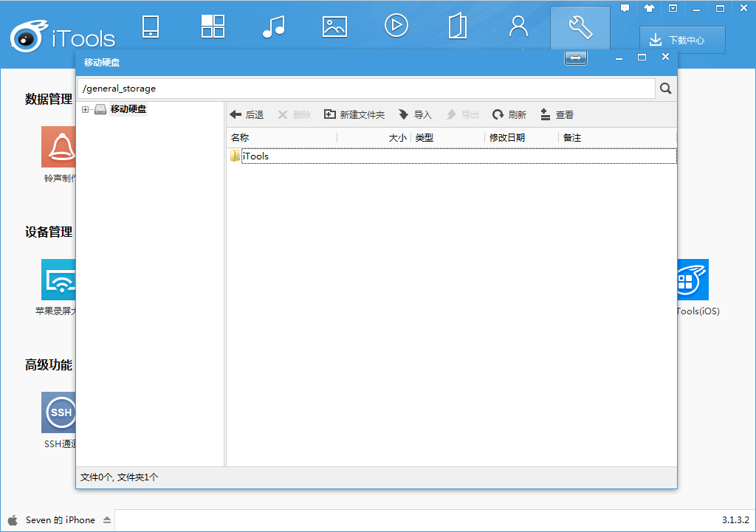This screenshot has height=532, width=756.
Task: Click the Seven 的 iPhone device label
Action: click(x=61, y=520)
